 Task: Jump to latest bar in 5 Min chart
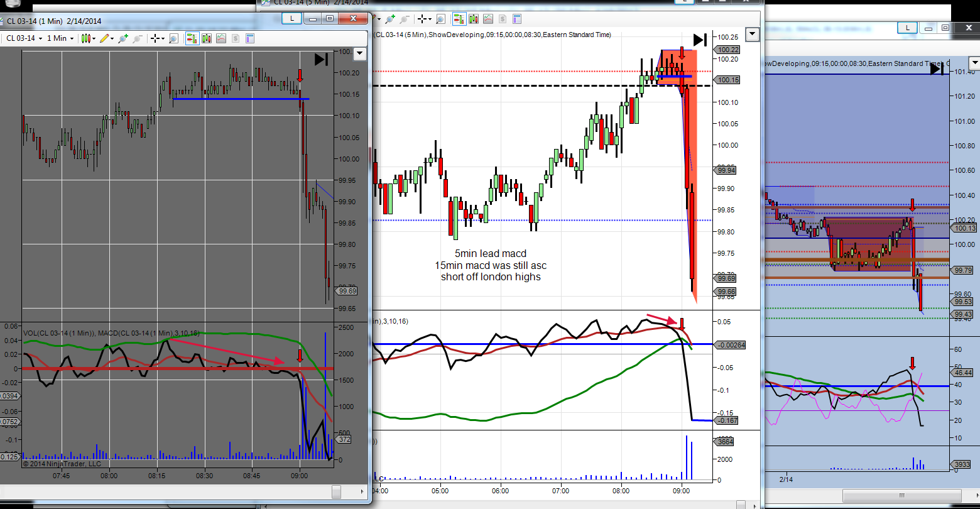(700, 40)
